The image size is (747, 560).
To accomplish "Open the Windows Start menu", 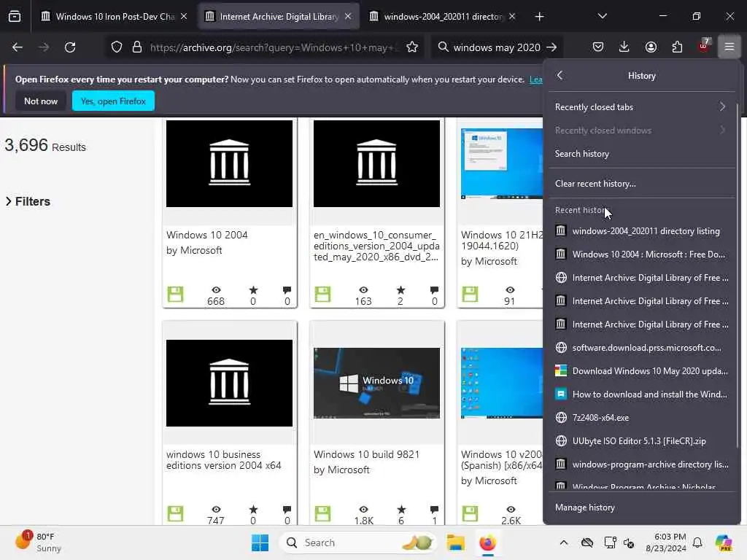I will coord(260,542).
